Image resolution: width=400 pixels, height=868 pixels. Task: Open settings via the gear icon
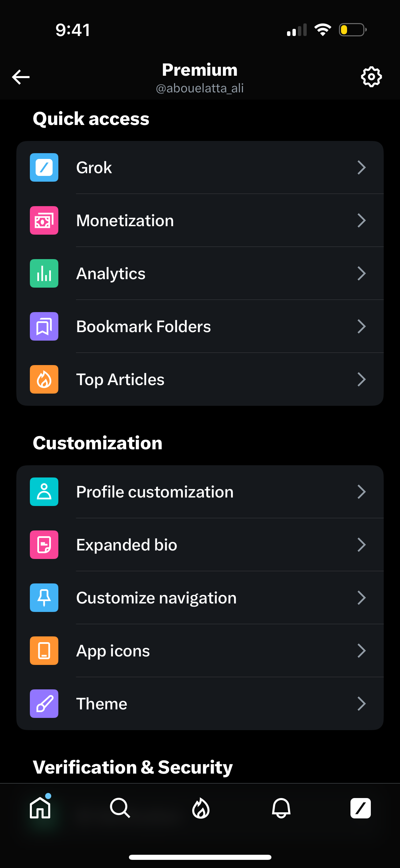(x=371, y=77)
